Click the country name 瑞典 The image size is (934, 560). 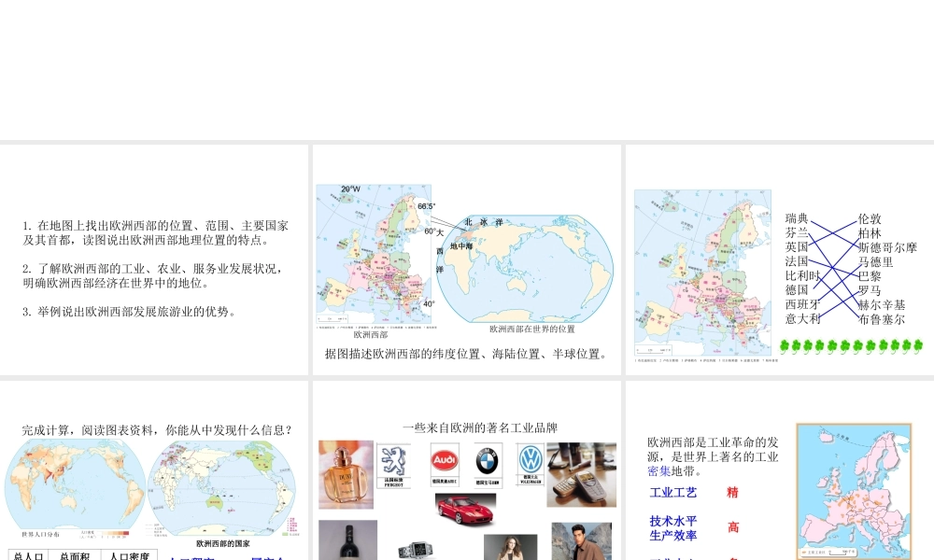coord(797,219)
